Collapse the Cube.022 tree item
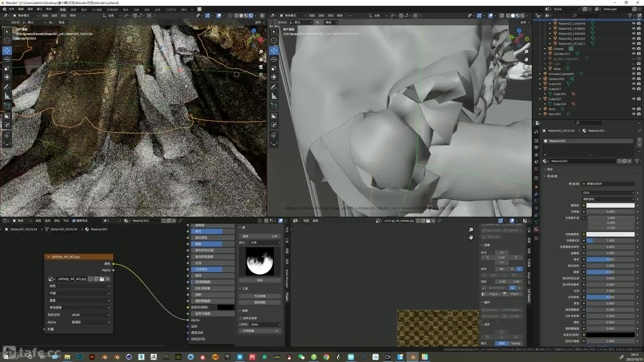This screenshot has width=644, height=362. click(540, 99)
